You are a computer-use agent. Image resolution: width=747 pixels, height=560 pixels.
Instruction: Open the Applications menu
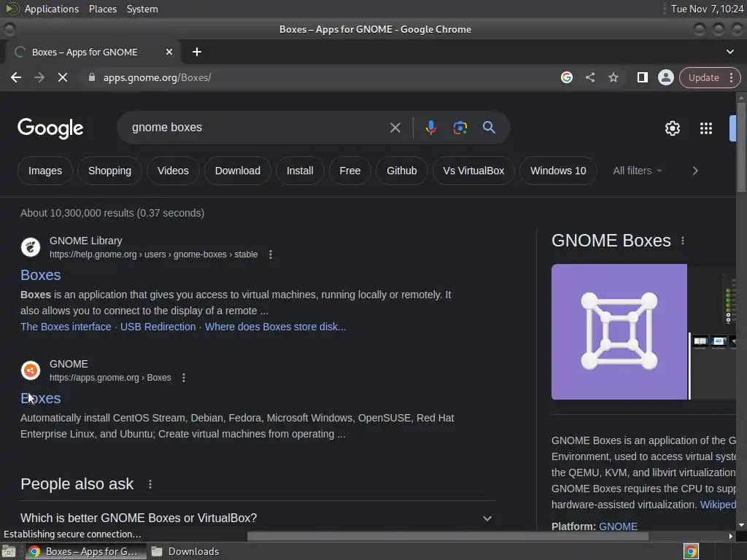pyautogui.click(x=52, y=9)
